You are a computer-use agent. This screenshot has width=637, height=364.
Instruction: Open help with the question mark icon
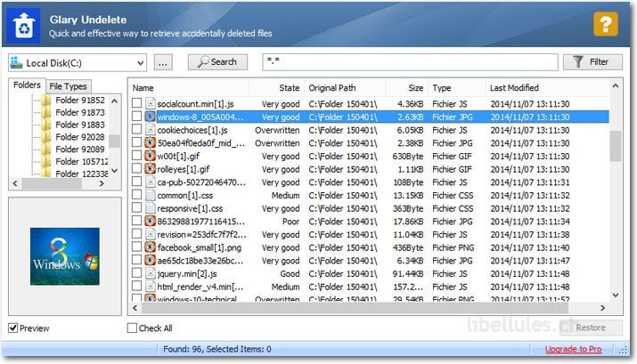[x=606, y=24]
